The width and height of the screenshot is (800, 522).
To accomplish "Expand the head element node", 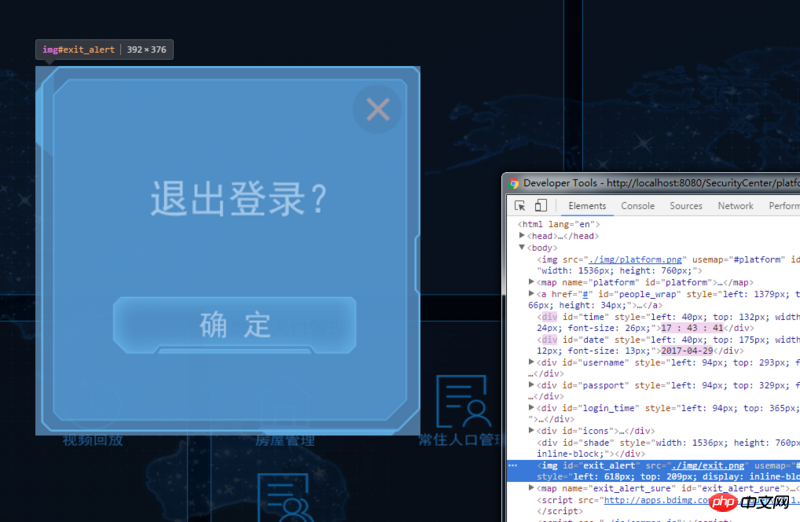I will click(521, 235).
